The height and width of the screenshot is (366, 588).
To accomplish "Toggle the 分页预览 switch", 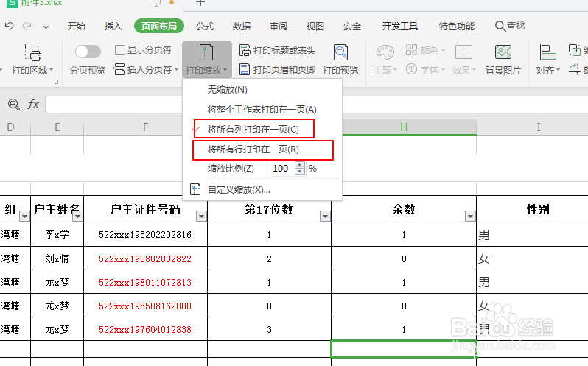I will click(x=88, y=52).
